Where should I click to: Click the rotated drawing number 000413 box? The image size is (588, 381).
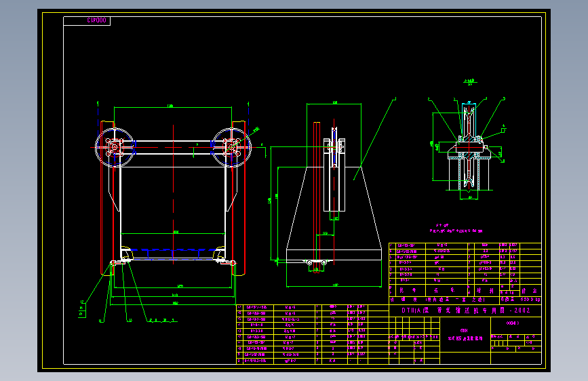tap(87, 20)
